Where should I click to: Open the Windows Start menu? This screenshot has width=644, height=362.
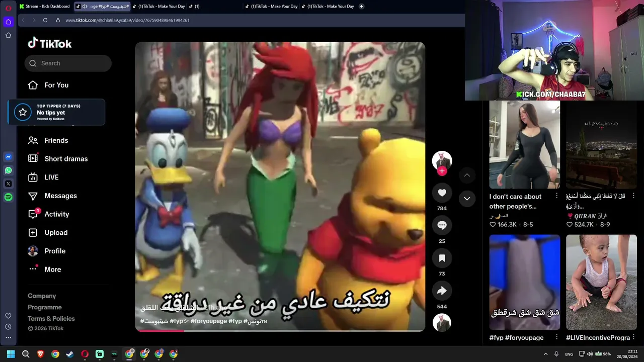(x=11, y=354)
